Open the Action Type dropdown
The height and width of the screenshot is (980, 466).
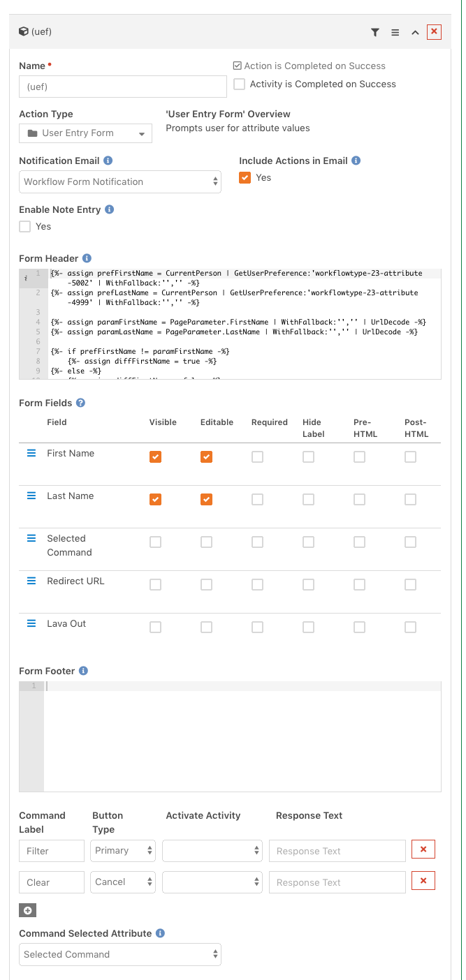point(85,133)
